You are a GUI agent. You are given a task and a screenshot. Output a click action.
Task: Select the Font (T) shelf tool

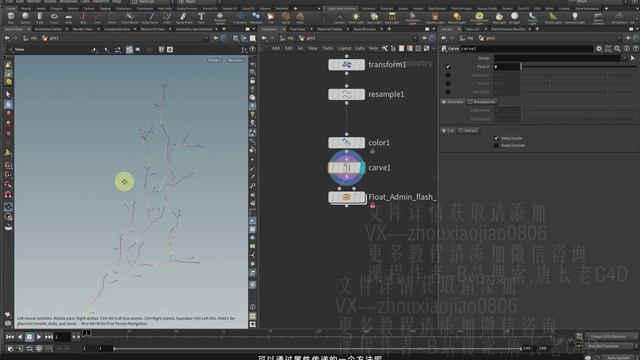(201, 17)
